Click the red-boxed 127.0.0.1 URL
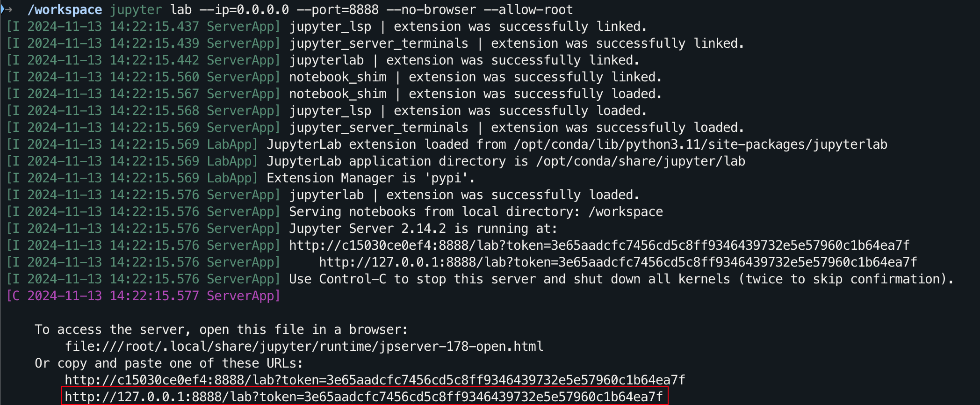Image resolution: width=980 pixels, height=405 pixels. click(364, 397)
